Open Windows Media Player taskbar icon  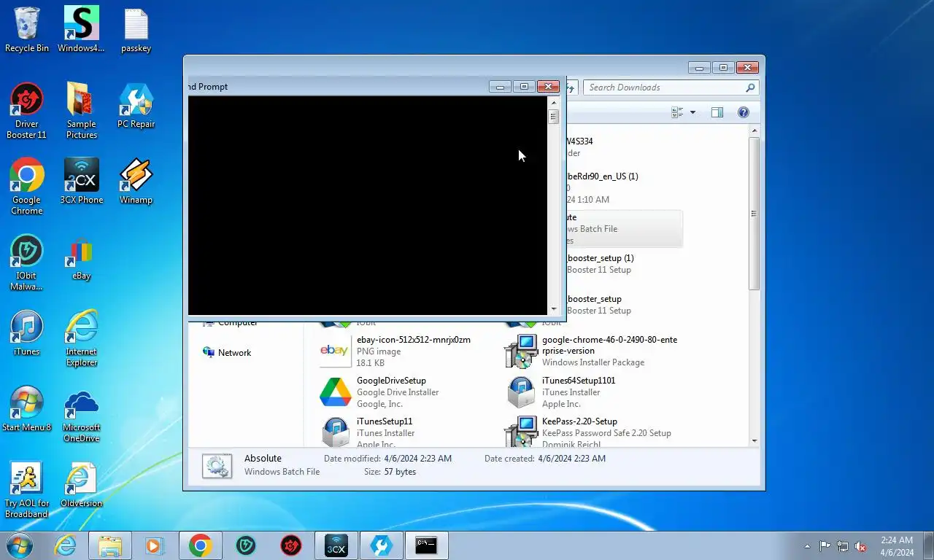tap(154, 545)
